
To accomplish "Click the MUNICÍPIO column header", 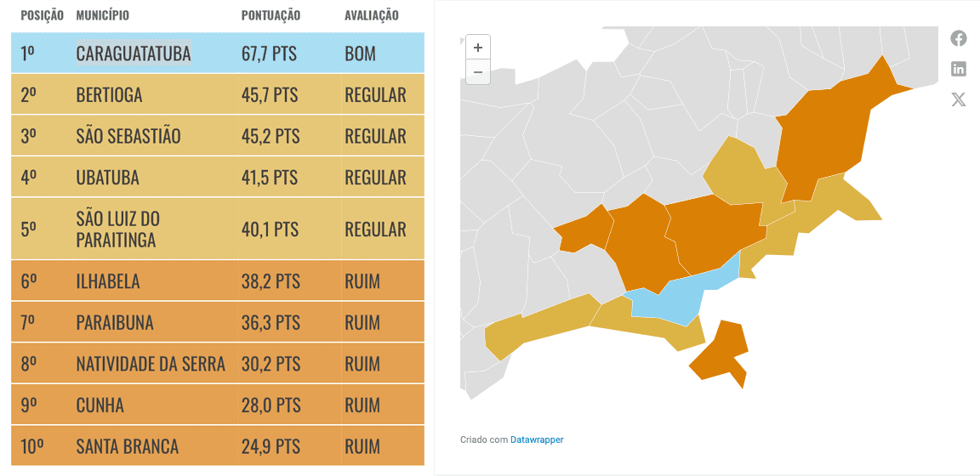I will (x=102, y=15).
